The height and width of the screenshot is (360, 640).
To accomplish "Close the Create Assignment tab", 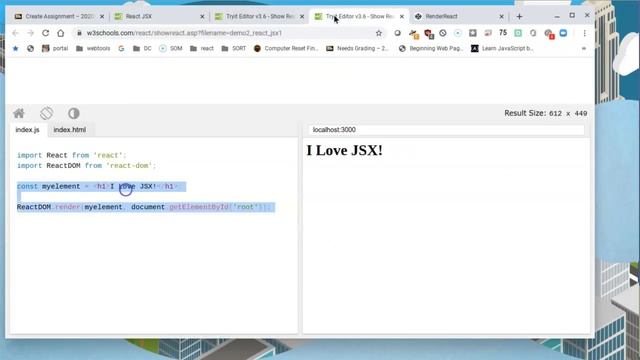I will coord(102,17).
